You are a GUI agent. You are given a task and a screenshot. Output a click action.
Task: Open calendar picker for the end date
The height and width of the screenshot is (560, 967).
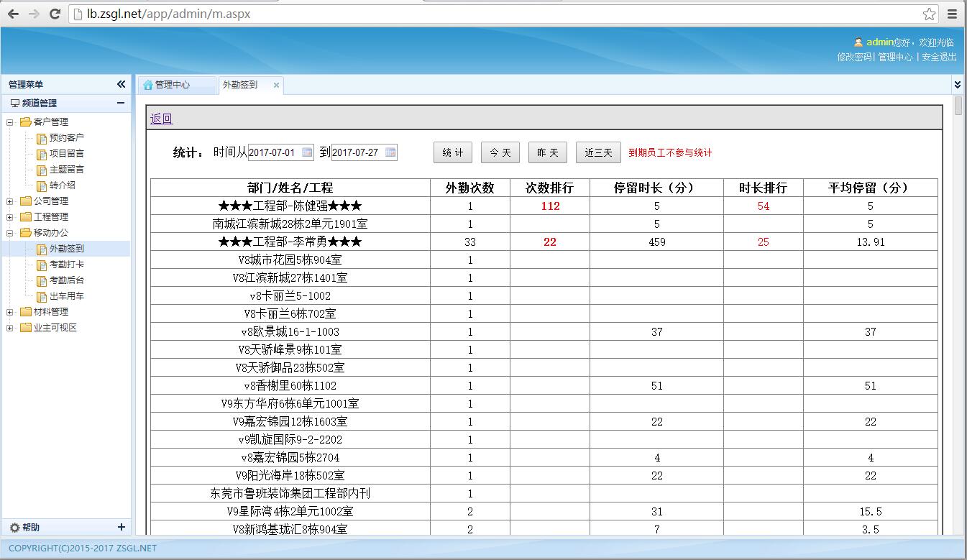390,152
